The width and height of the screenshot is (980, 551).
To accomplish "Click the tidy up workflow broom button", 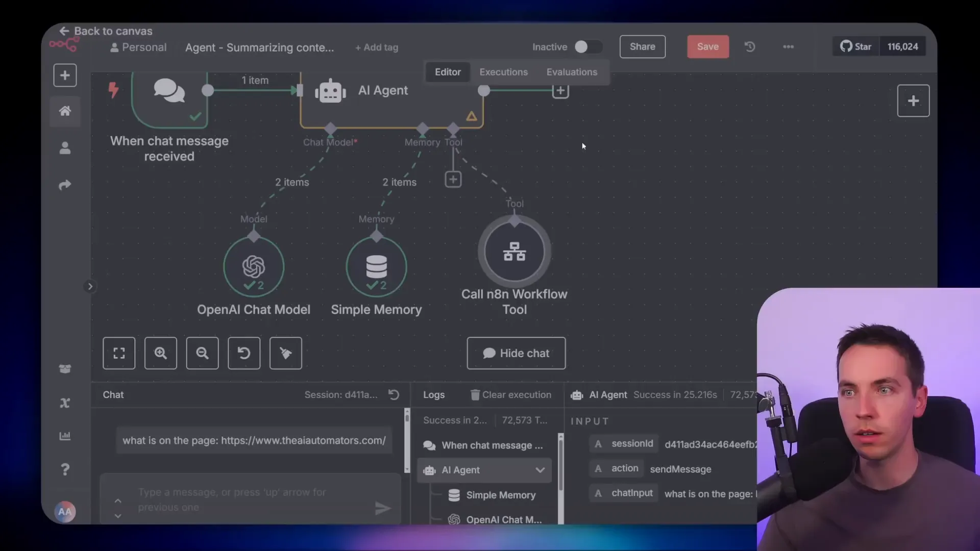I will [x=286, y=353].
